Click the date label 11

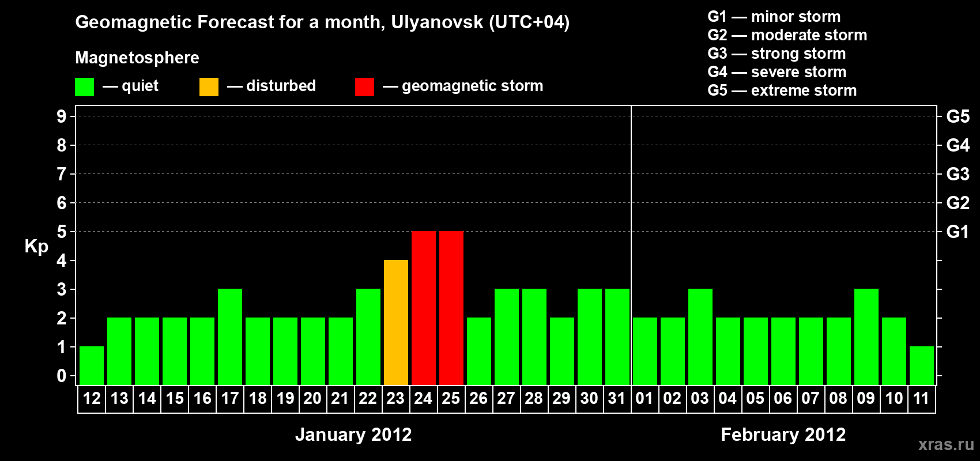(x=921, y=398)
